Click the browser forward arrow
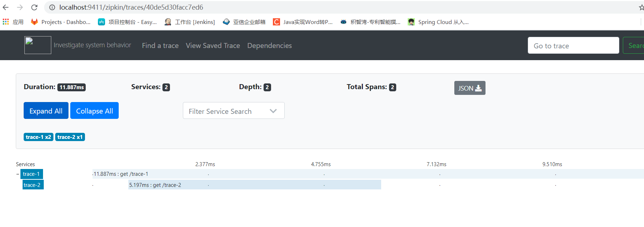Screen dimensions: 644x227 click(20, 7)
